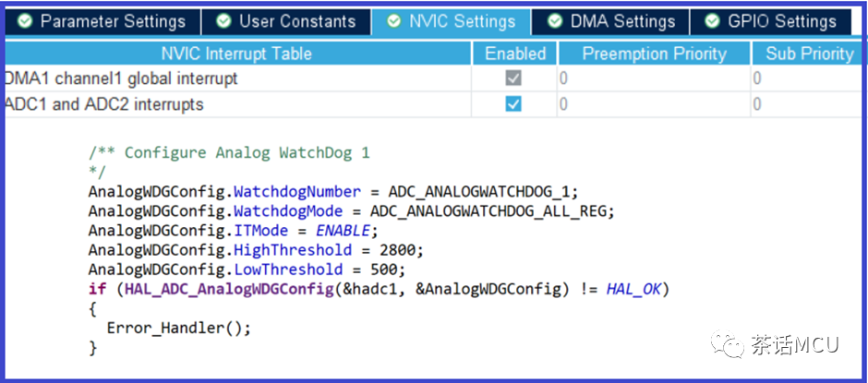Image resolution: width=868 pixels, height=383 pixels.
Task: Click the Enabled column header
Action: [x=515, y=54]
